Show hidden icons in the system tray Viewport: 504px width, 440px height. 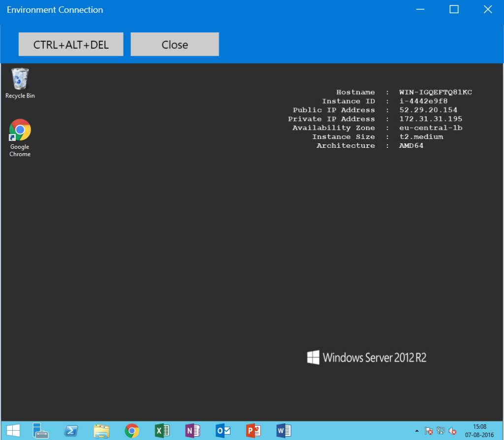(x=416, y=431)
